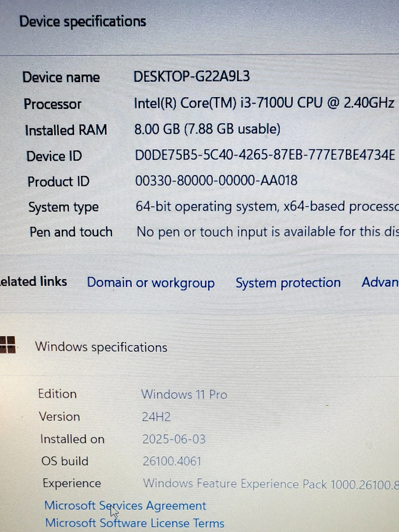Click processor value Intel Core i3-7100U

[264, 103]
